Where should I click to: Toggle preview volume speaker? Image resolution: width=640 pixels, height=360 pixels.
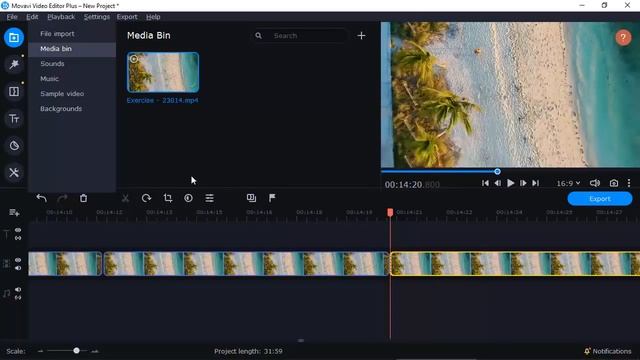coord(595,183)
